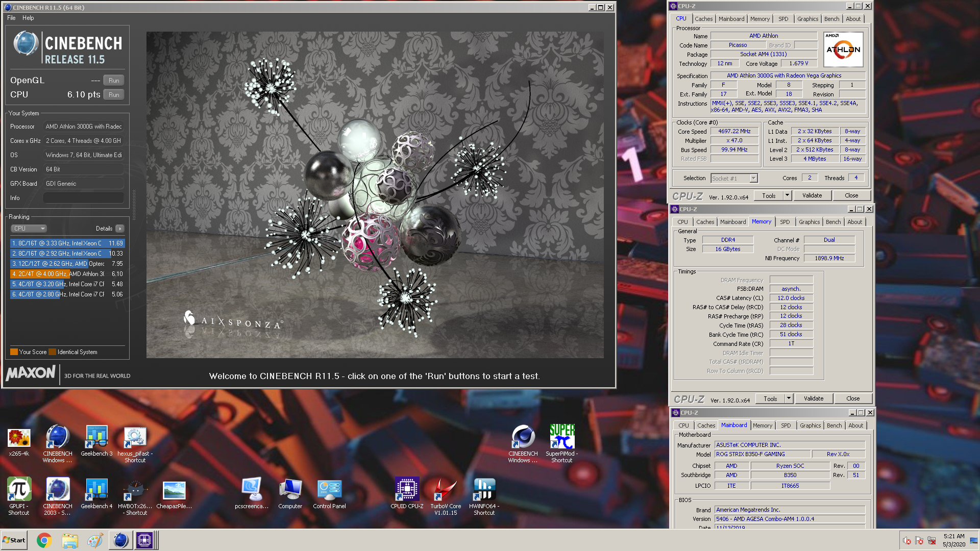Open CINEBENCH Windows icon near SuperPiMod
980x551 pixels.
[523, 444]
